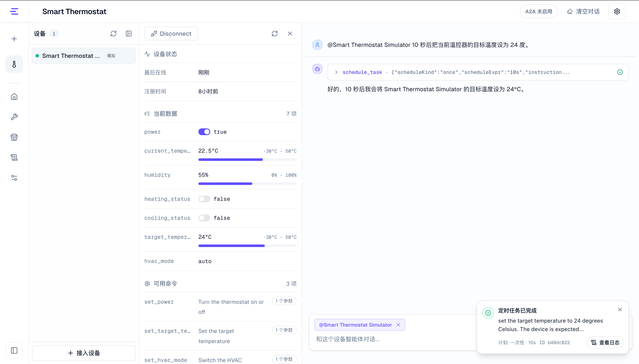The width and height of the screenshot is (639, 364).
Task: Open the home icon in sidebar
Action: click(x=14, y=96)
